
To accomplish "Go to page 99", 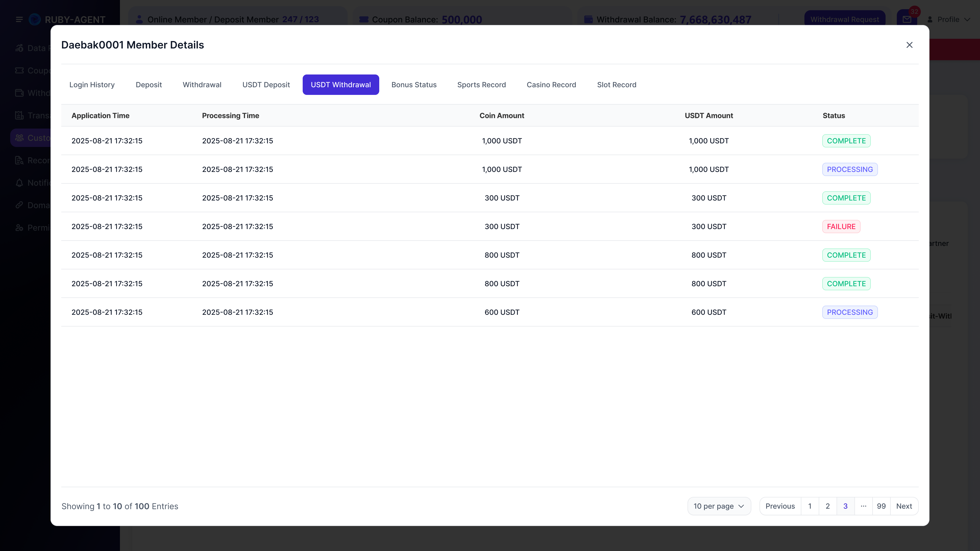I will (881, 506).
